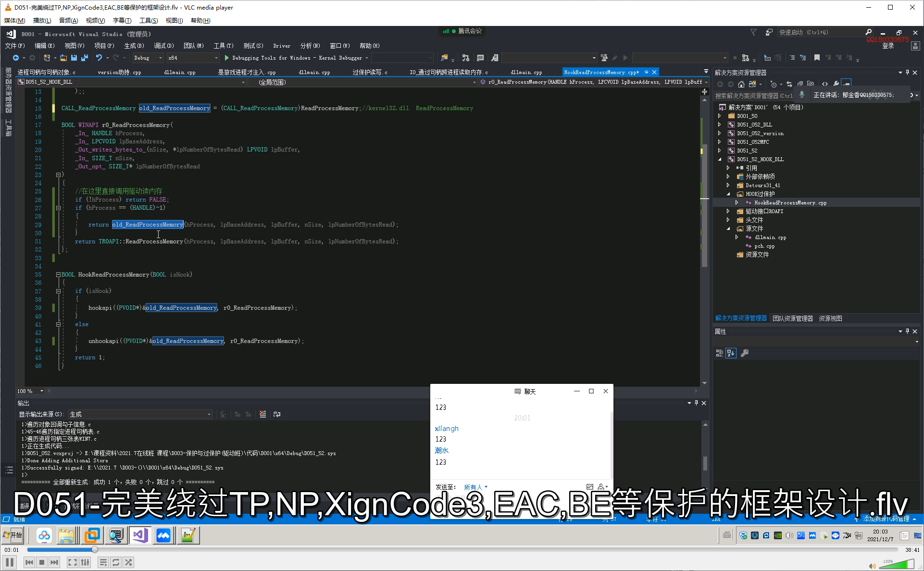Collapse the HOOK过保护 folder
Image resolution: width=924 pixels, height=571 pixels.
[728, 194]
